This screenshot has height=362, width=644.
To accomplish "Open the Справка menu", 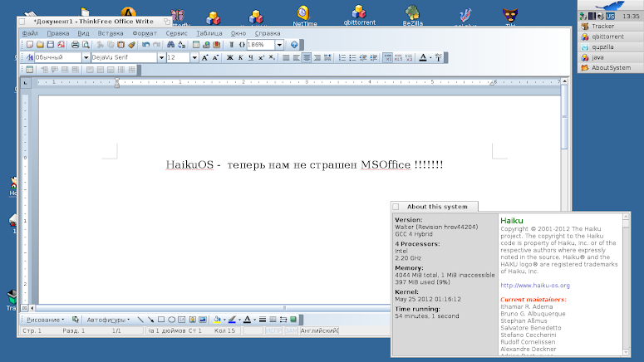I will [268, 33].
